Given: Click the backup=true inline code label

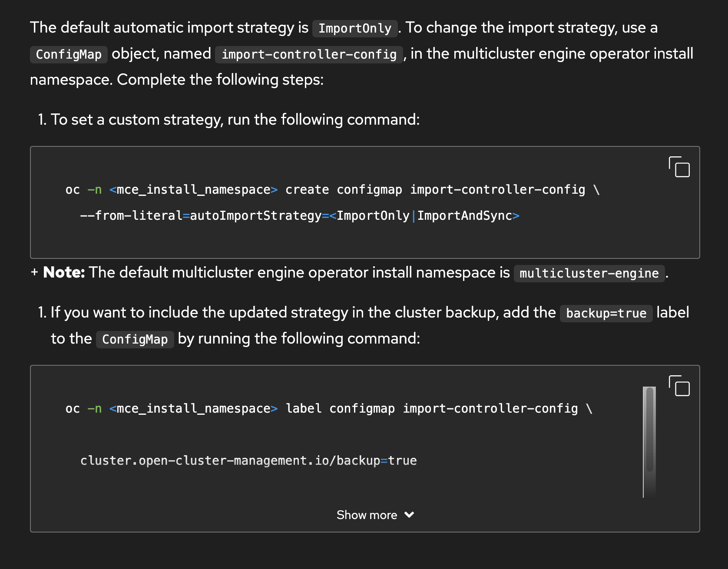Looking at the screenshot, I should tap(606, 314).
